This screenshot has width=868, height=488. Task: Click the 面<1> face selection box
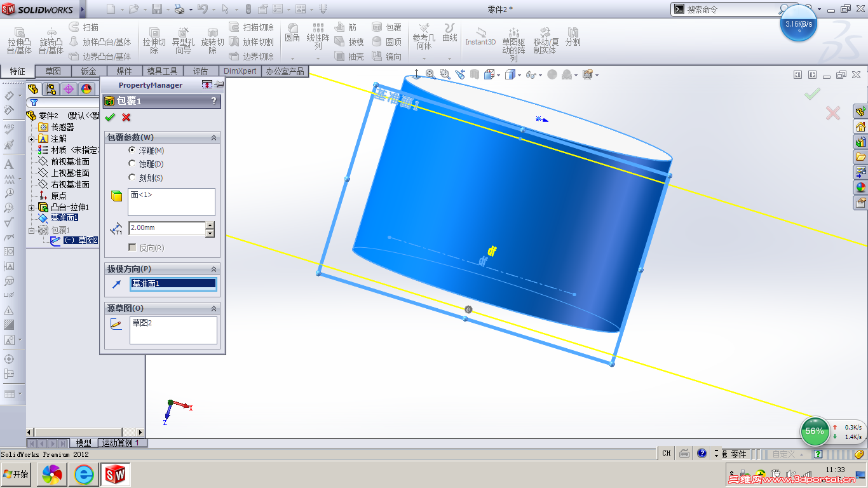pos(172,202)
